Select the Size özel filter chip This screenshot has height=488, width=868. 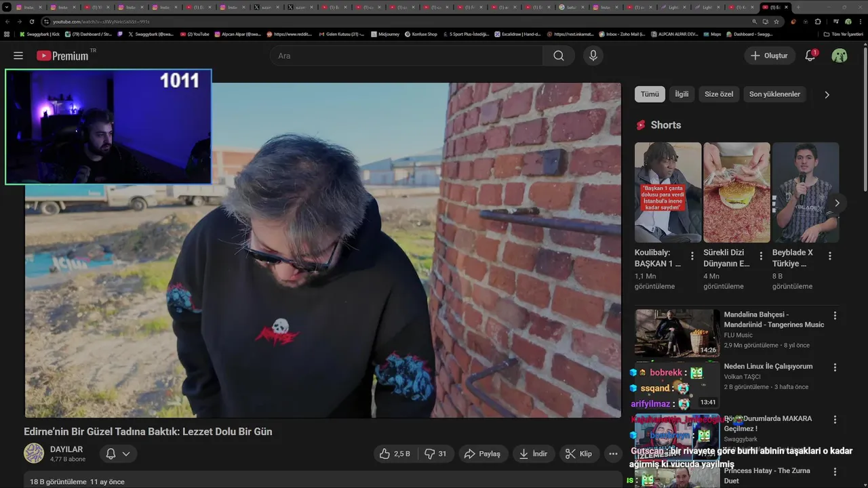(x=719, y=94)
